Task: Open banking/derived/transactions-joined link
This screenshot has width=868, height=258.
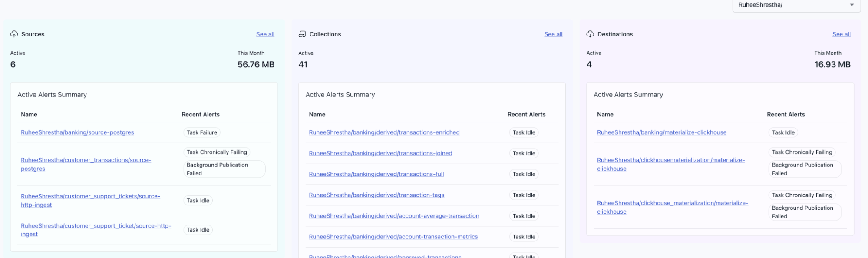Action: pos(380,153)
